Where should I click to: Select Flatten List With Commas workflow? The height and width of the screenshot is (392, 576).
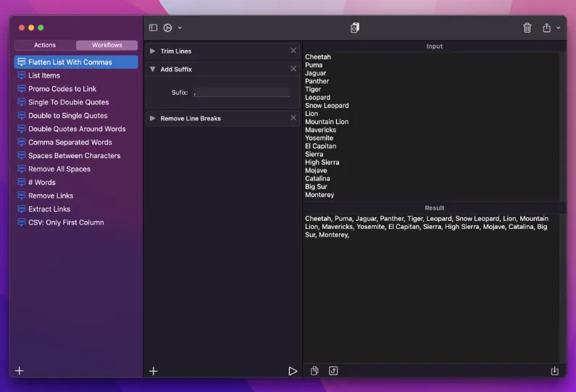[76, 62]
